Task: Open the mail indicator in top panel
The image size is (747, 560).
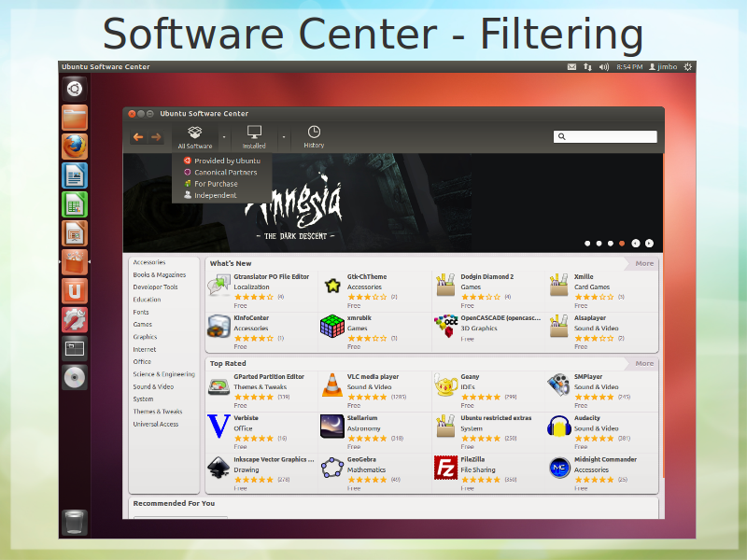Action: [x=571, y=67]
